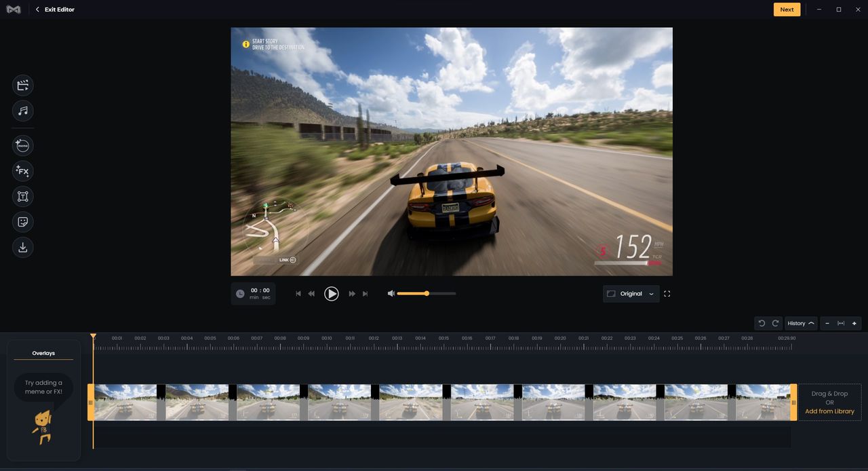Image resolution: width=868 pixels, height=471 pixels.
Task: Redo the last edit
Action: [x=775, y=323]
